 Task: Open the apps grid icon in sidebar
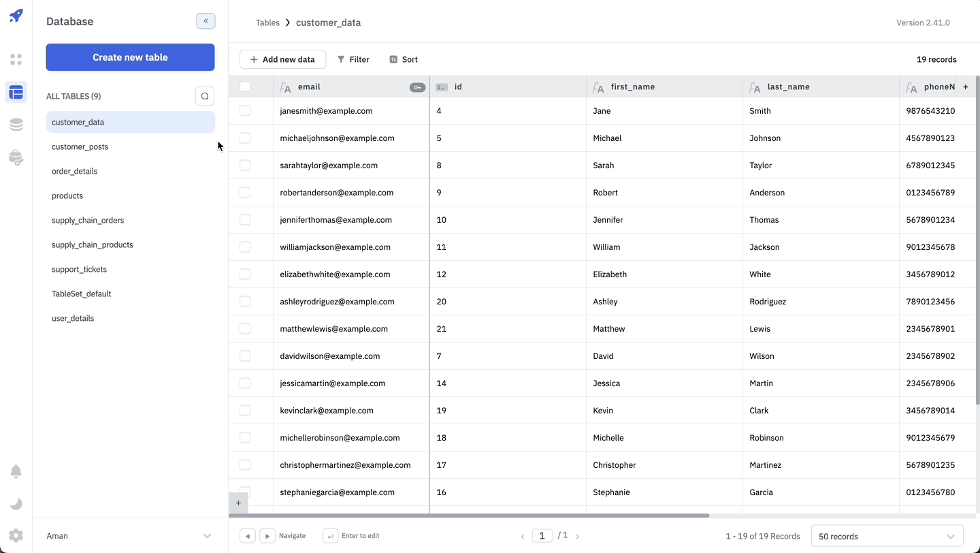[16, 59]
